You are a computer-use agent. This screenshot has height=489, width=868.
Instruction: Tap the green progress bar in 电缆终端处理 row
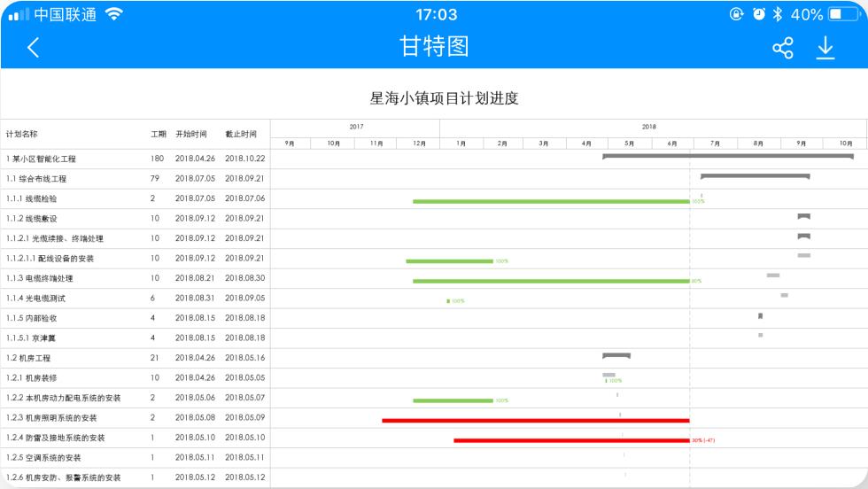tap(551, 282)
